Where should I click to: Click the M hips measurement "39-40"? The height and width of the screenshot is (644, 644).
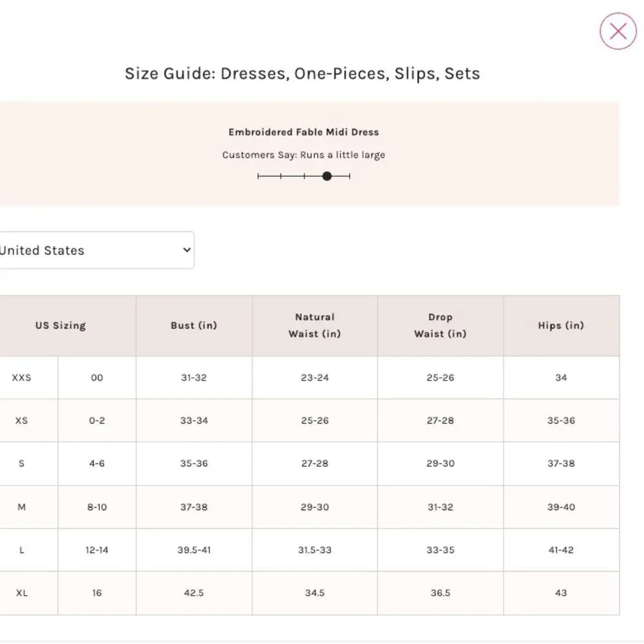pyautogui.click(x=561, y=507)
